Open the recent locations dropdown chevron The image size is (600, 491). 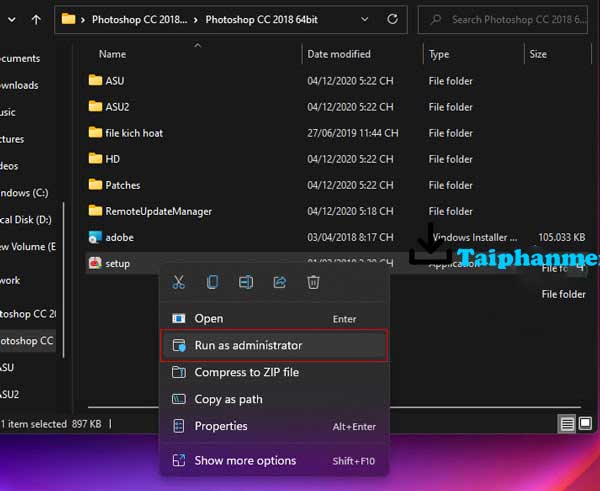(12, 20)
